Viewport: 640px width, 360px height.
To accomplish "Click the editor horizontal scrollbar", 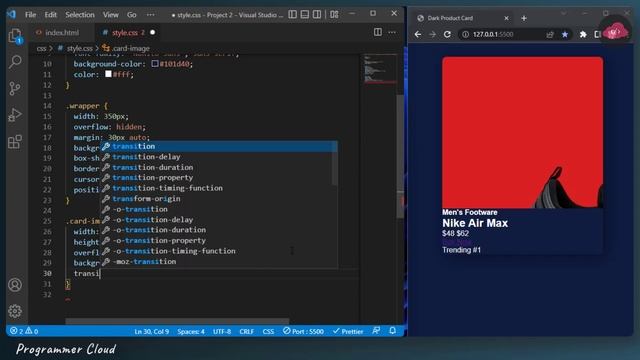I will pyautogui.click(x=177, y=321).
